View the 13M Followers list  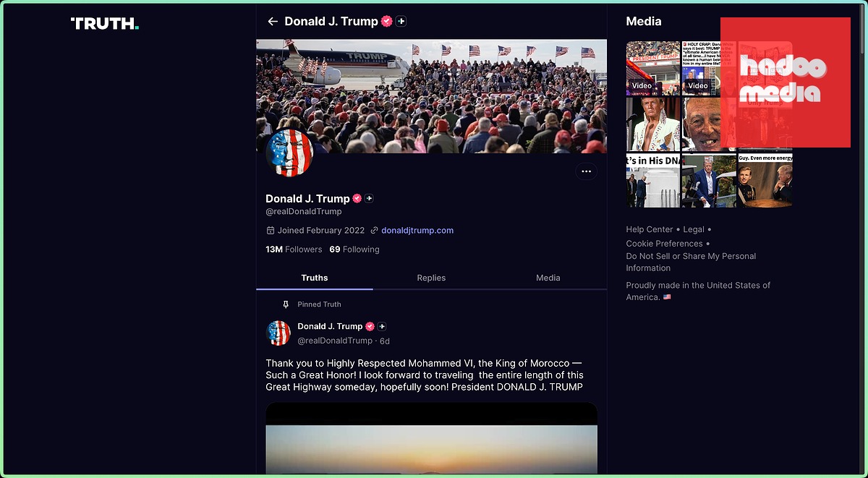click(x=294, y=249)
